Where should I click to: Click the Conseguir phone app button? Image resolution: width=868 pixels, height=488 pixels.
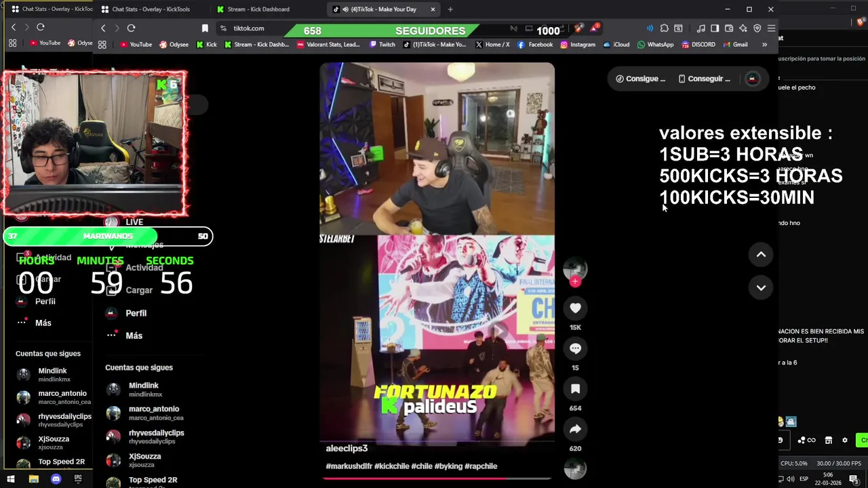[x=704, y=79]
